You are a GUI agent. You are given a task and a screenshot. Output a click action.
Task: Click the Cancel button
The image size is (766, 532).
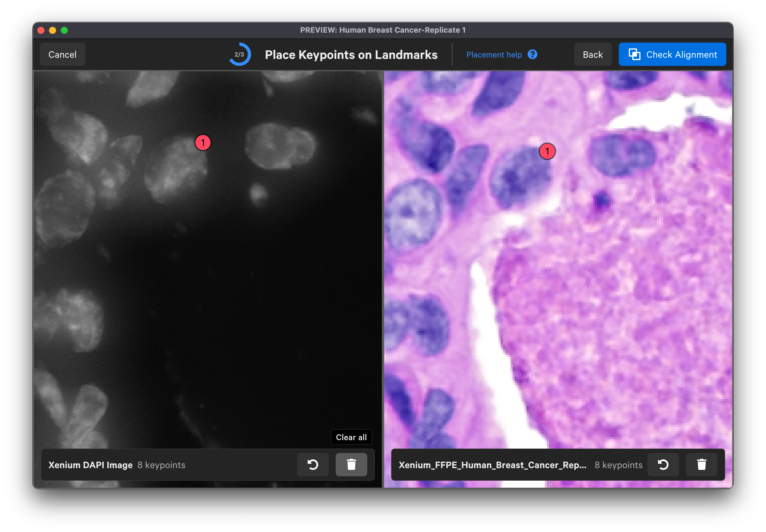click(62, 54)
